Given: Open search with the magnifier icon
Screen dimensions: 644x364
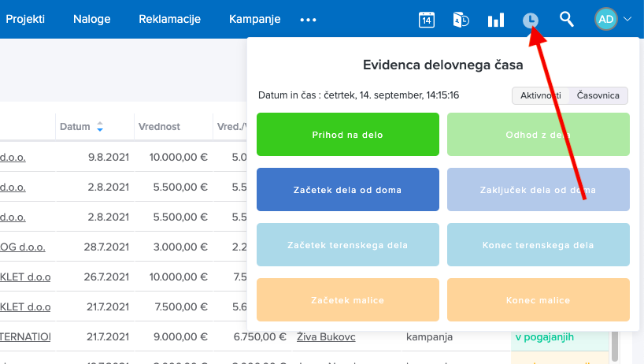Looking at the screenshot, I should (x=566, y=20).
